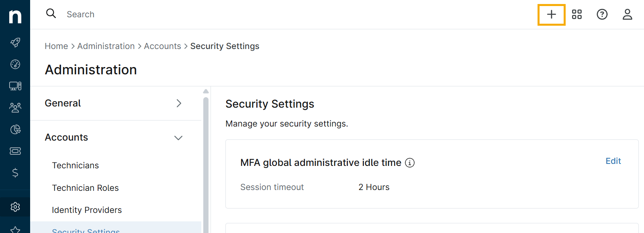Open the Administration gear icon
644x233 pixels.
(x=15, y=207)
